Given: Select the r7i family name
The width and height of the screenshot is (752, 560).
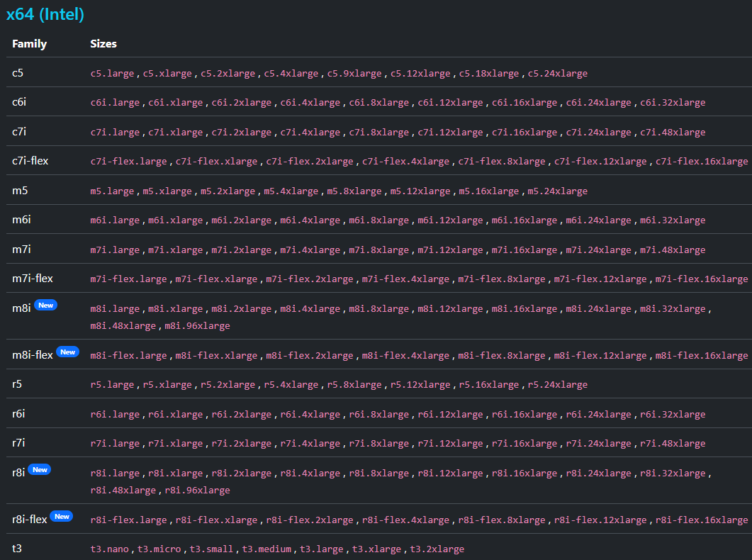Looking at the screenshot, I should point(18,442).
